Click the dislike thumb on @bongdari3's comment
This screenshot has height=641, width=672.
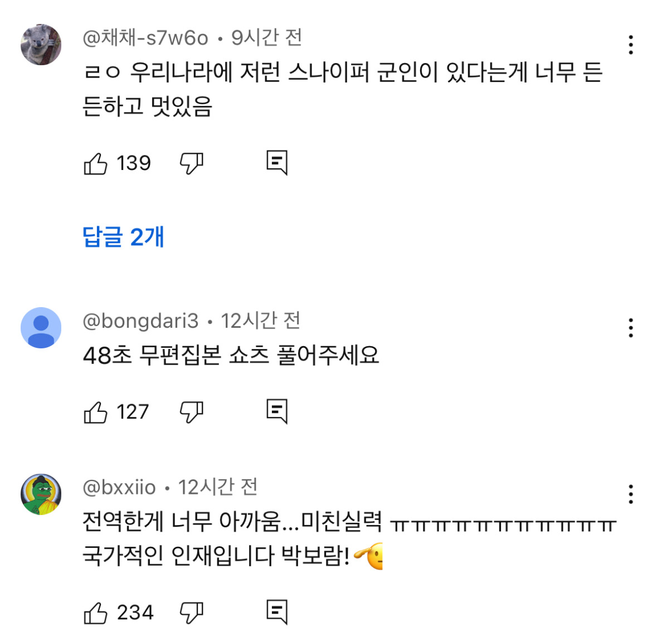[190, 412]
